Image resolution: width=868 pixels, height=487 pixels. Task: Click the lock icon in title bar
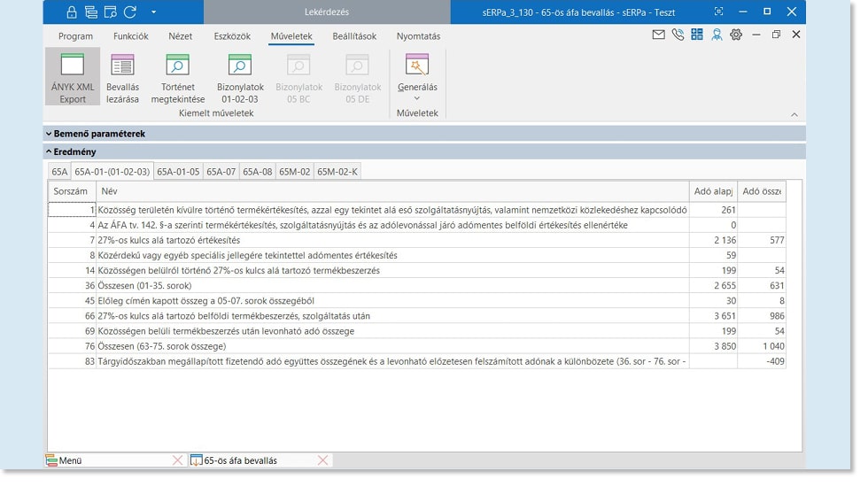coord(72,12)
